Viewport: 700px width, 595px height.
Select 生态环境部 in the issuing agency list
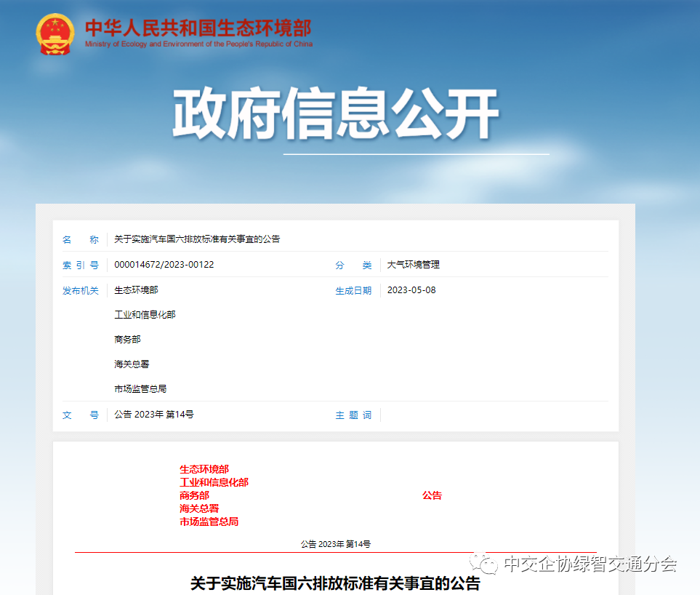click(x=136, y=290)
